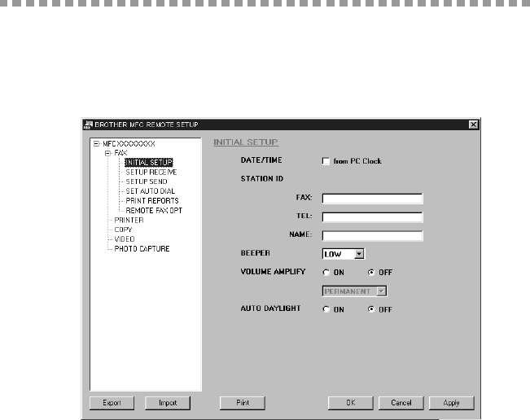Click the INITIAL SETUP heading

(x=246, y=142)
